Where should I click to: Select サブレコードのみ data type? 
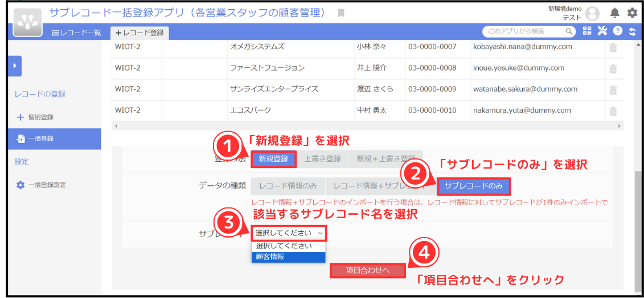tap(474, 186)
